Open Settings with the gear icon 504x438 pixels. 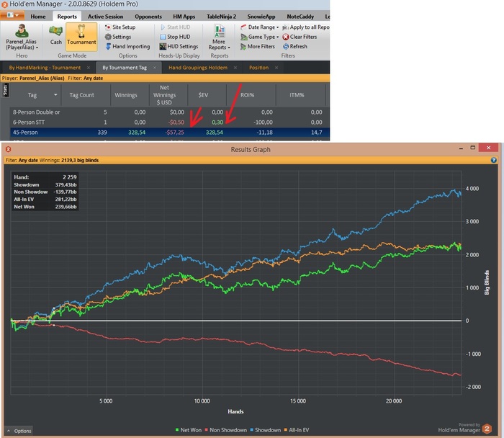[x=118, y=37]
